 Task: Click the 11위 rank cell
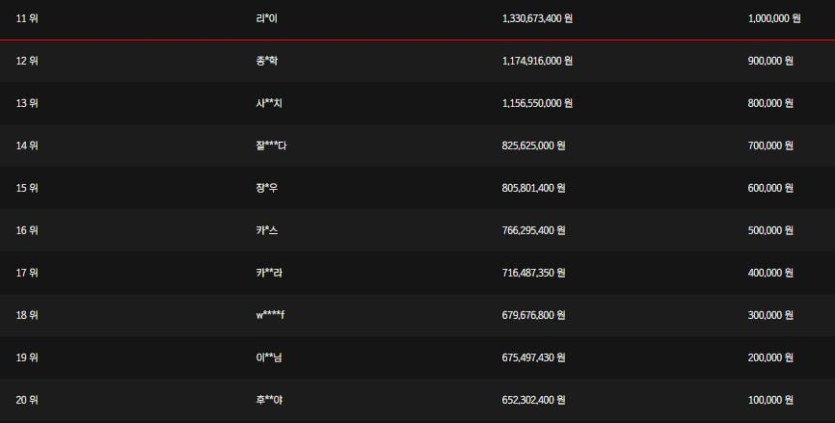[x=27, y=18]
